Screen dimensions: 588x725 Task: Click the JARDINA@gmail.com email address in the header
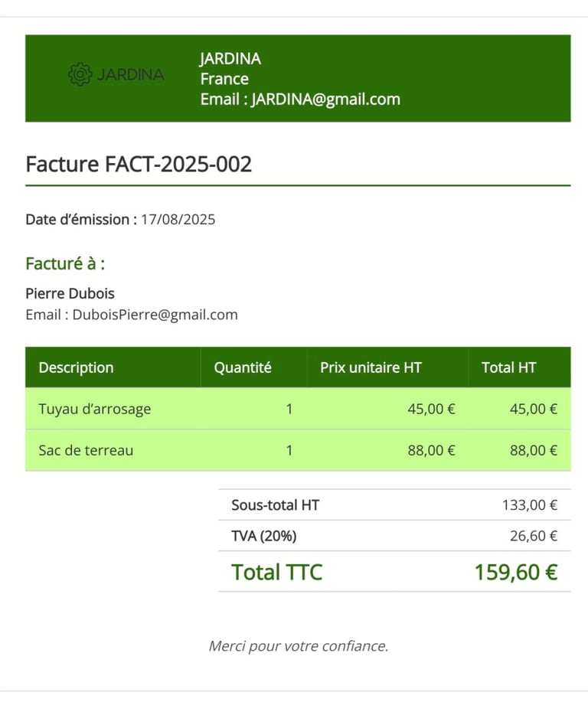click(x=325, y=99)
